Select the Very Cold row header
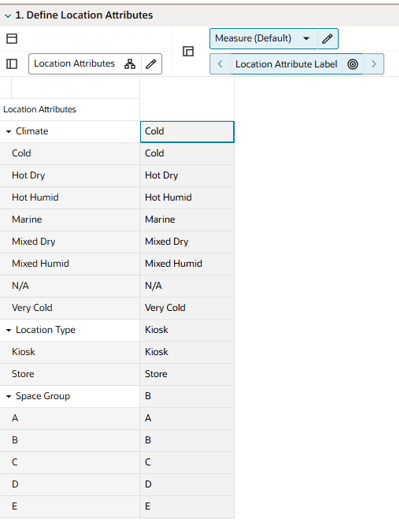The width and height of the screenshot is (399, 520). (70, 308)
